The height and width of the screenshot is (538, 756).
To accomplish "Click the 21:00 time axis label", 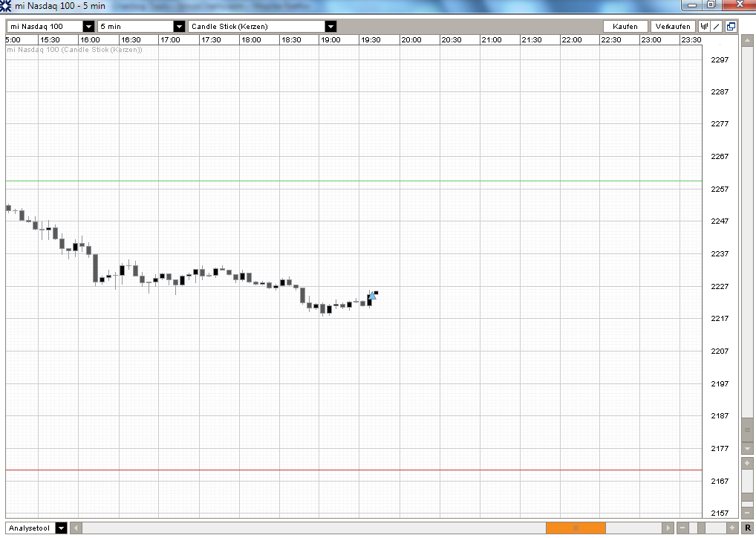I will point(492,40).
